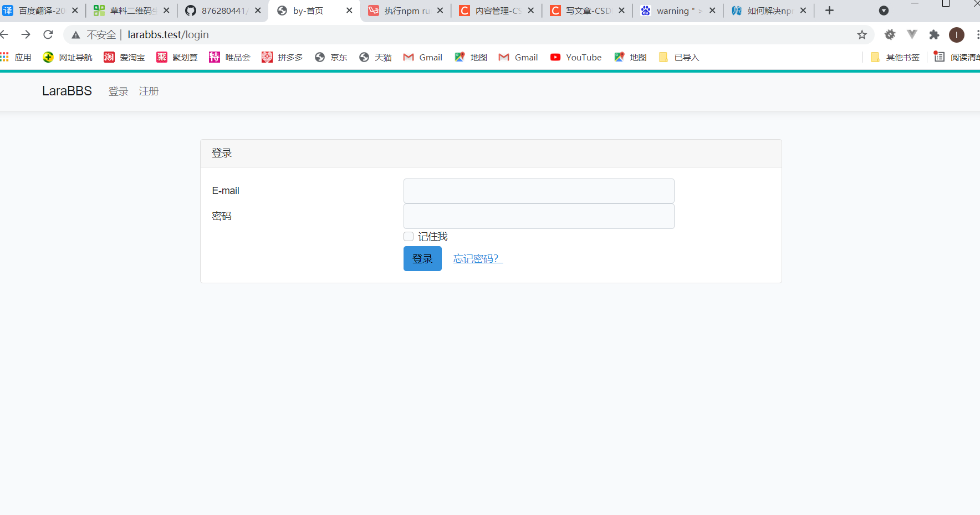Open the 注册 link in navbar
The height and width of the screenshot is (515, 980).
click(x=149, y=91)
